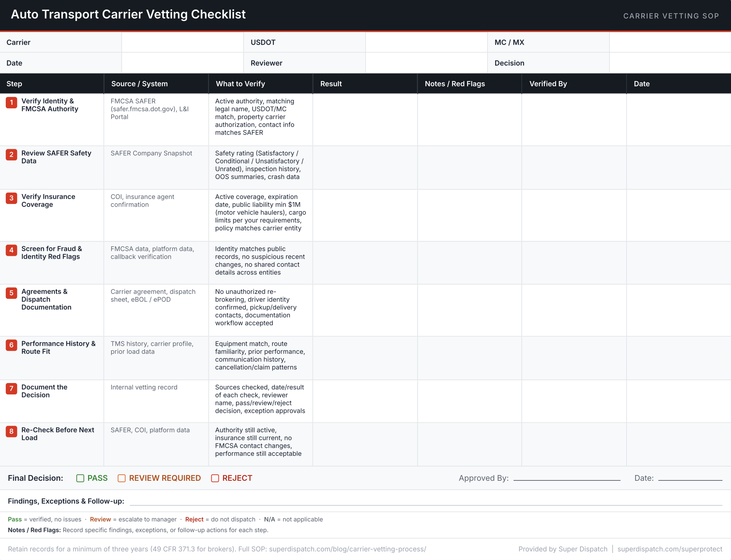Click the red step 2 number badge
This screenshot has width=731, height=560.
coord(11,155)
